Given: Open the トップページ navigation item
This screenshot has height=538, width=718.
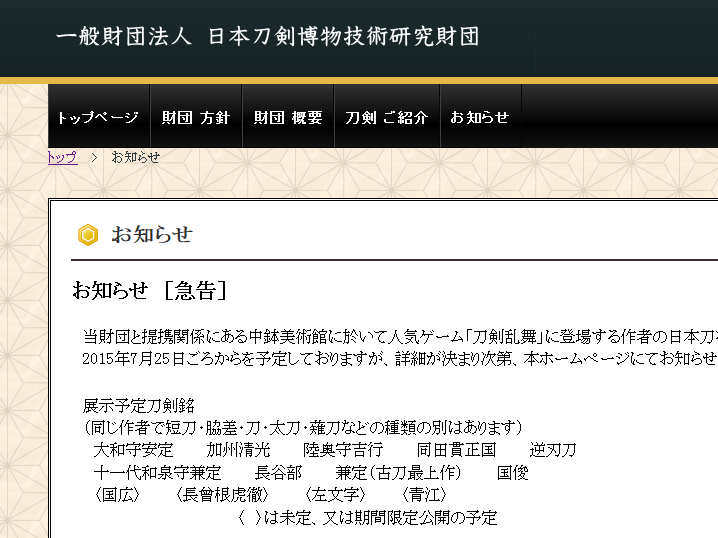Looking at the screenshot, I should pyautogui.click(x=99, y=117).
